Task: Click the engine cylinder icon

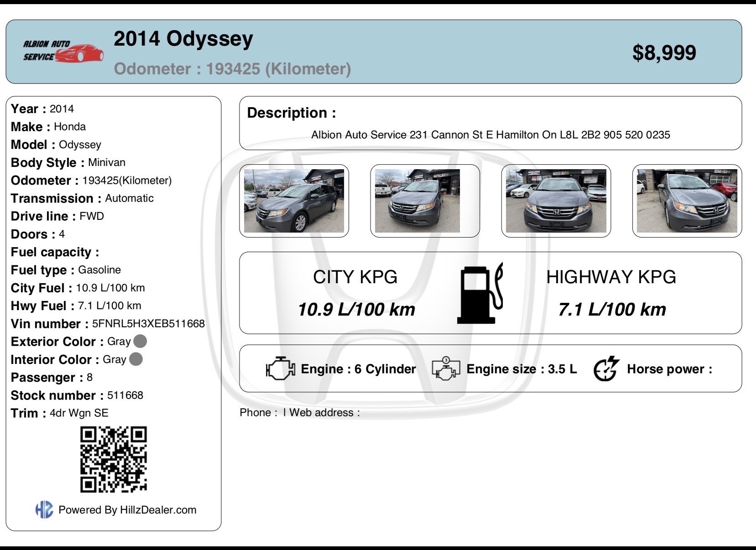Action: click(280, 368)
